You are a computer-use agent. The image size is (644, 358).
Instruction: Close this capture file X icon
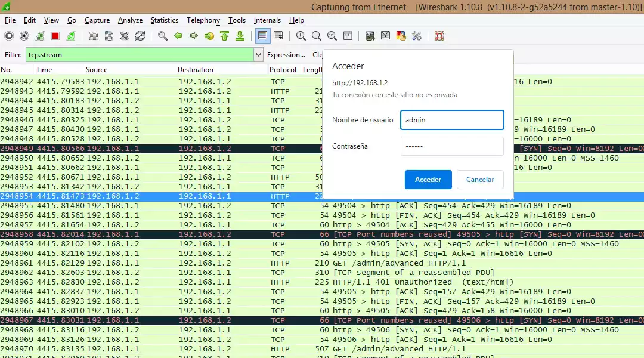(x=125, y=36)
